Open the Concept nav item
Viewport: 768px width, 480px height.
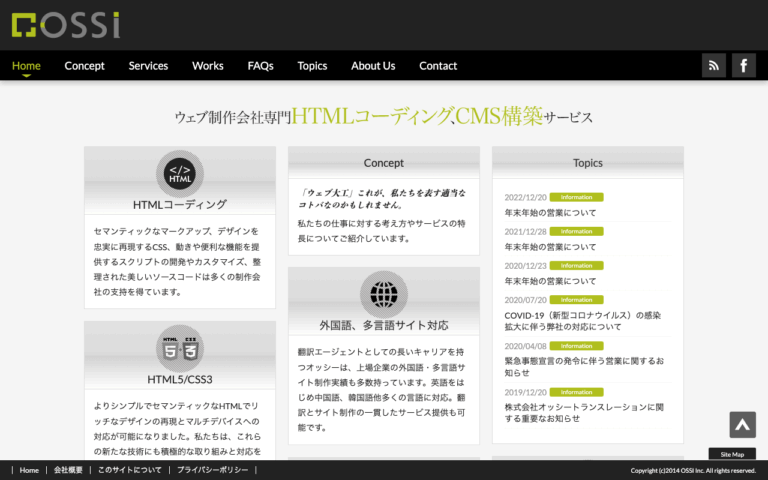84,66
